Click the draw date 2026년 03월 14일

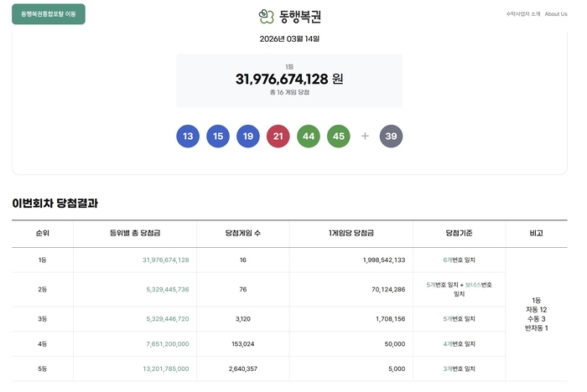coord(289,39)
